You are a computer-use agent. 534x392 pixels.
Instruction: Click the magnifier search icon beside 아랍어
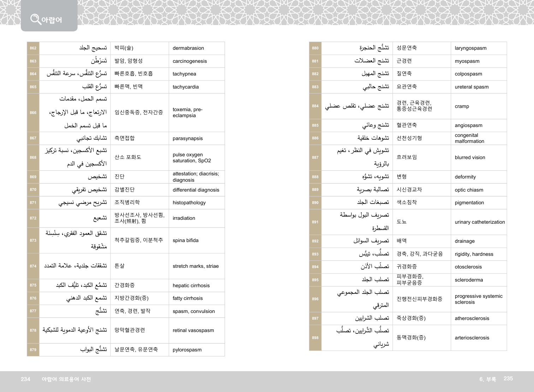click(35, 19)
